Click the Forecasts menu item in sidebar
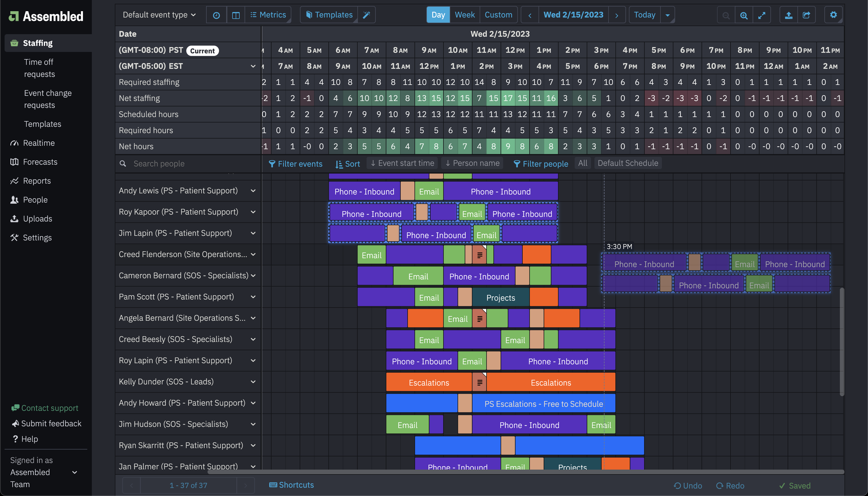The width and height of the screenshot is (868, 496). click(40, 162)
